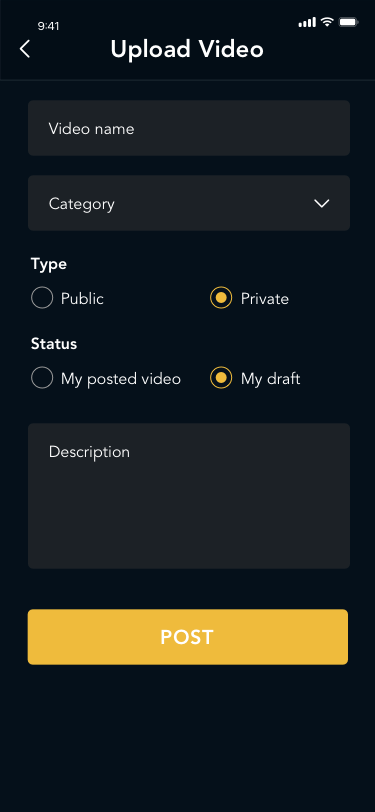Select the Public radio button
The image size is (375, 812).
[42, 298]
